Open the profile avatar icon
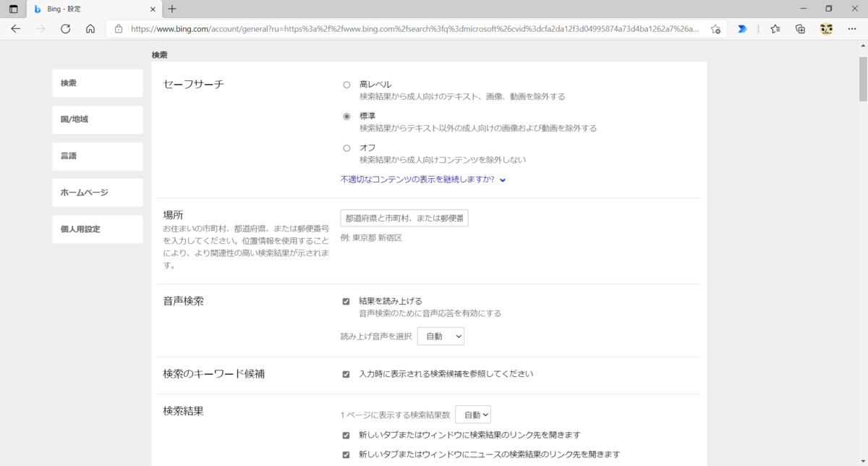Viewport: 868px width, 466px height. [x=826, y=29]
